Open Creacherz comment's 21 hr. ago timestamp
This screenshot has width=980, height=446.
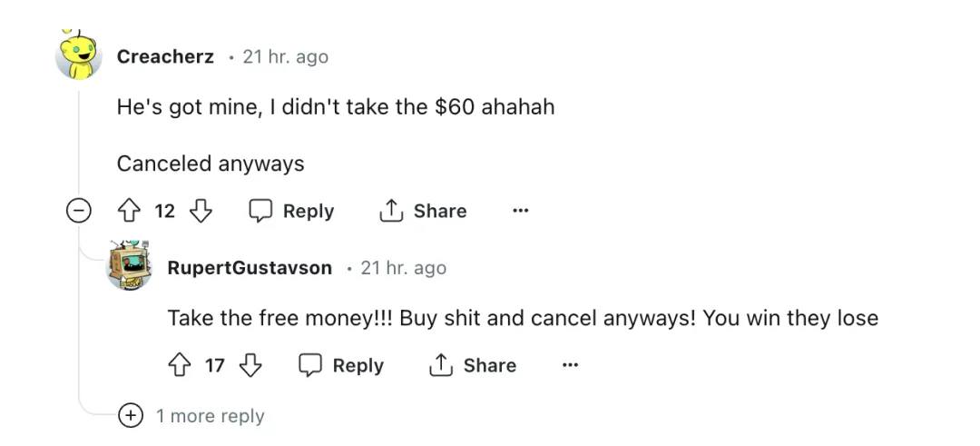coord(285,57)
